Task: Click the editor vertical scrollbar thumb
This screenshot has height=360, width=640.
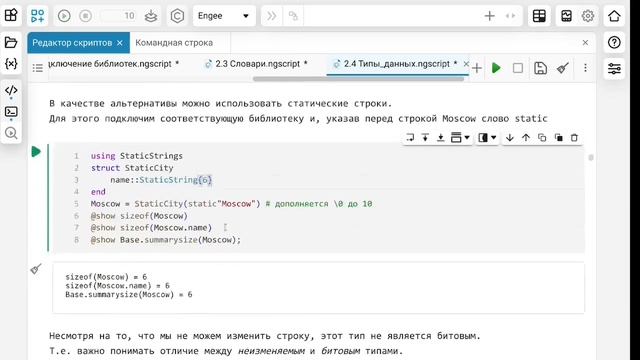Action: tap(591, 157)
